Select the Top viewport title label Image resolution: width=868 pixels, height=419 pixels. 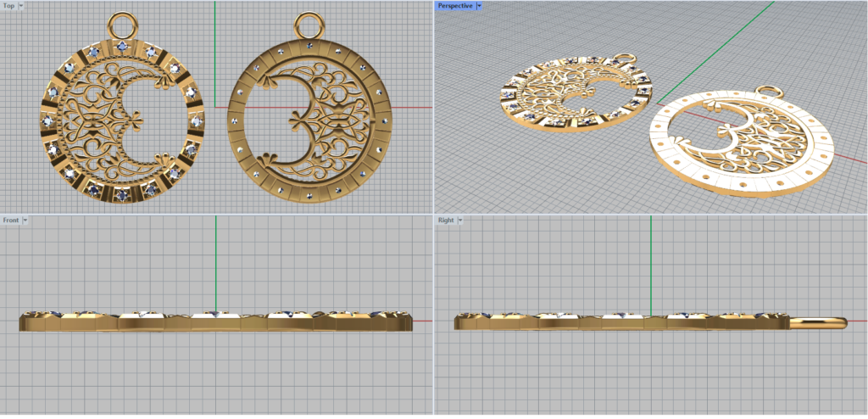8,6
